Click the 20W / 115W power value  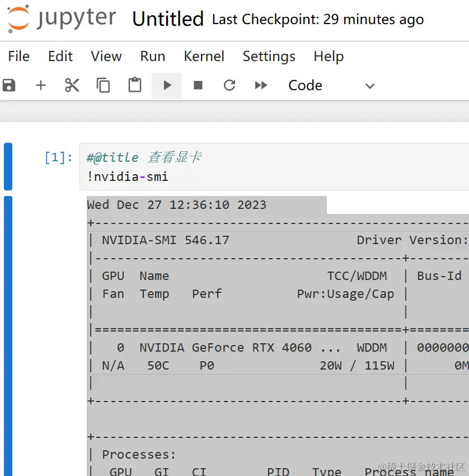pos(357,366)
